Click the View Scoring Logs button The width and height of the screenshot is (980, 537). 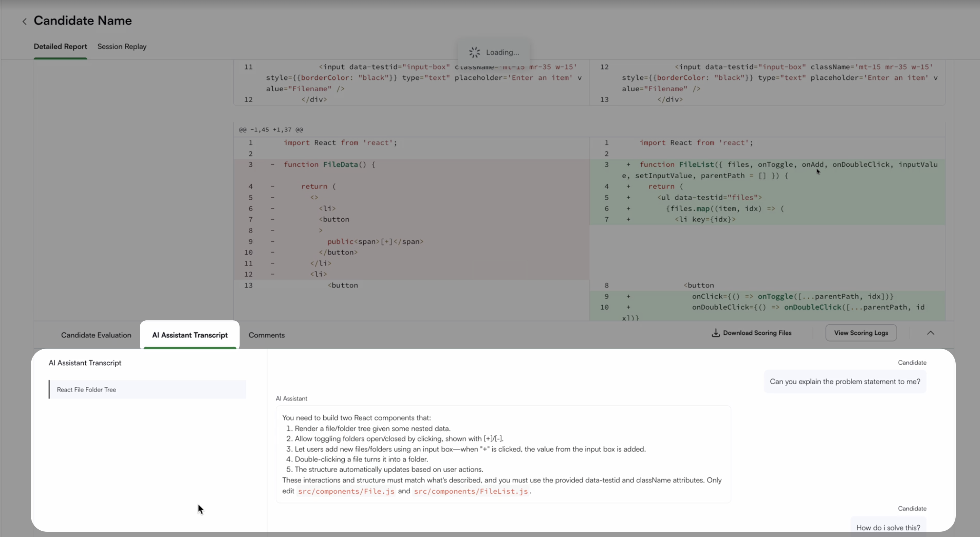point(861,333)
